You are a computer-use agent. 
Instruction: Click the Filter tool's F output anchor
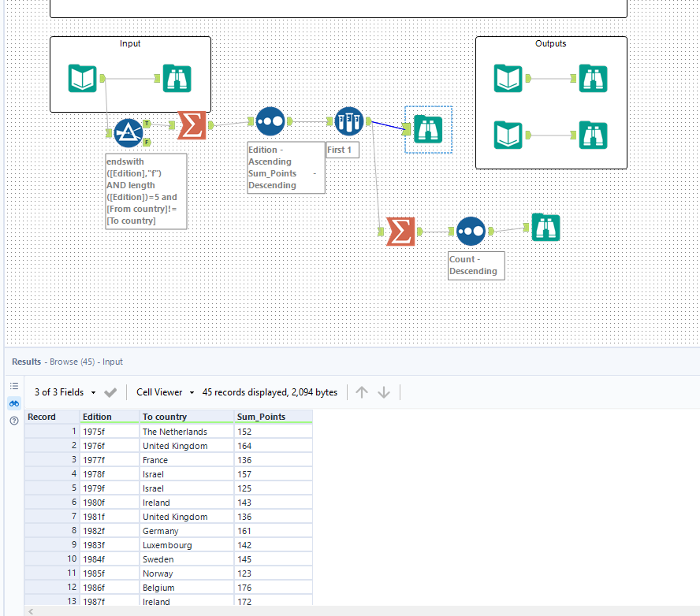point(147,143)
